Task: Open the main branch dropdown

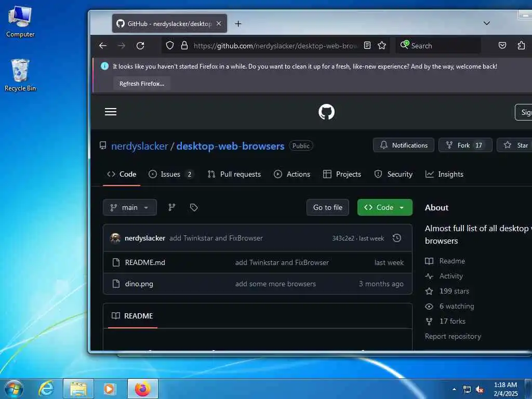Action: point(129,207)
